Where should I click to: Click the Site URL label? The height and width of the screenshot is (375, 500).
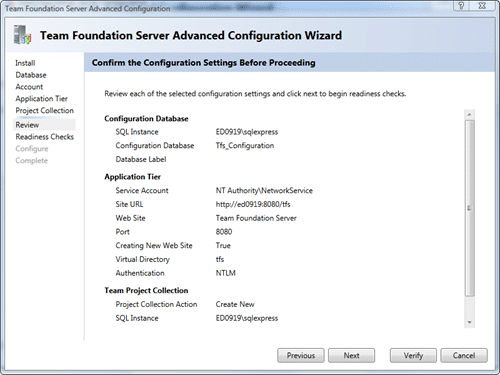129,204
